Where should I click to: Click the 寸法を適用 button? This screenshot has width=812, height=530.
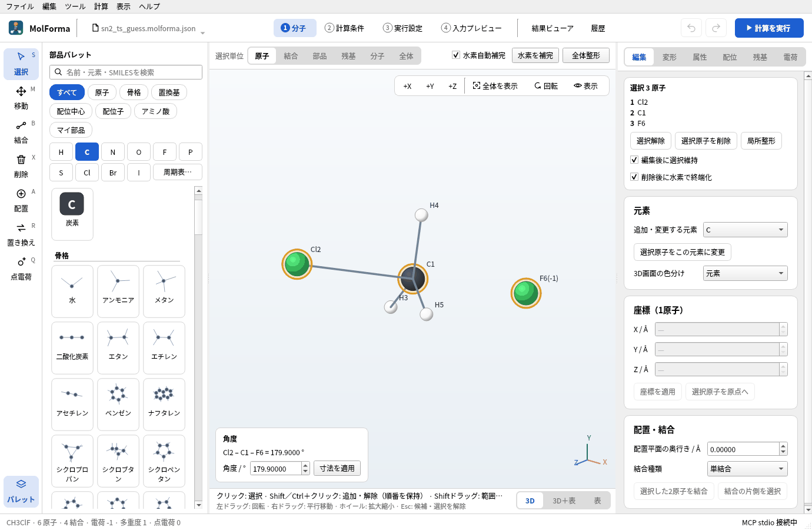point(337,468)
